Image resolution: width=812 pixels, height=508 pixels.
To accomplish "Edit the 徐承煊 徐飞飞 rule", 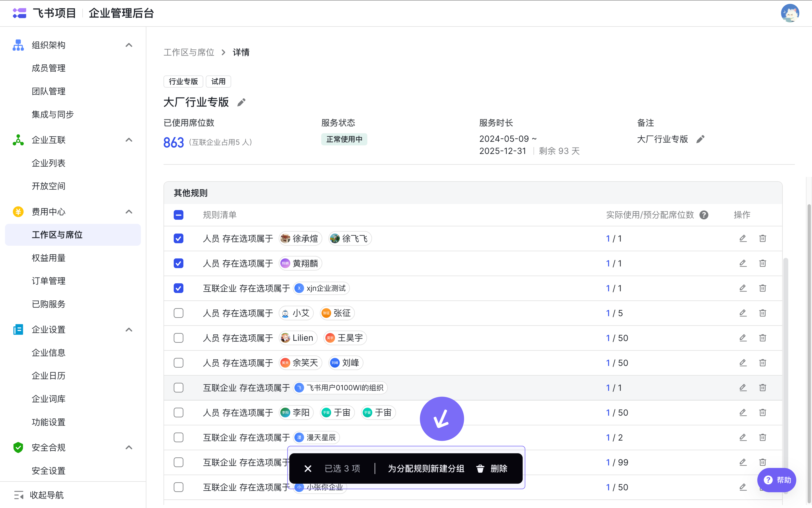I will tap(743, 239).
